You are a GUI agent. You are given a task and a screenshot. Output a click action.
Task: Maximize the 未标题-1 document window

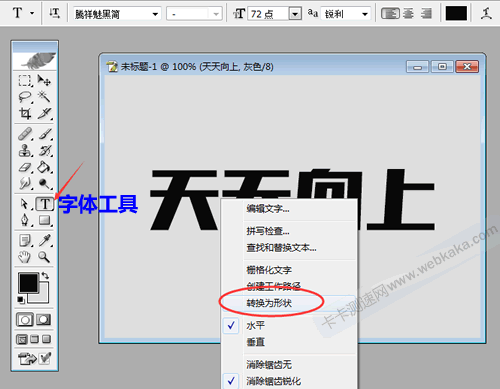pos(442,67)
